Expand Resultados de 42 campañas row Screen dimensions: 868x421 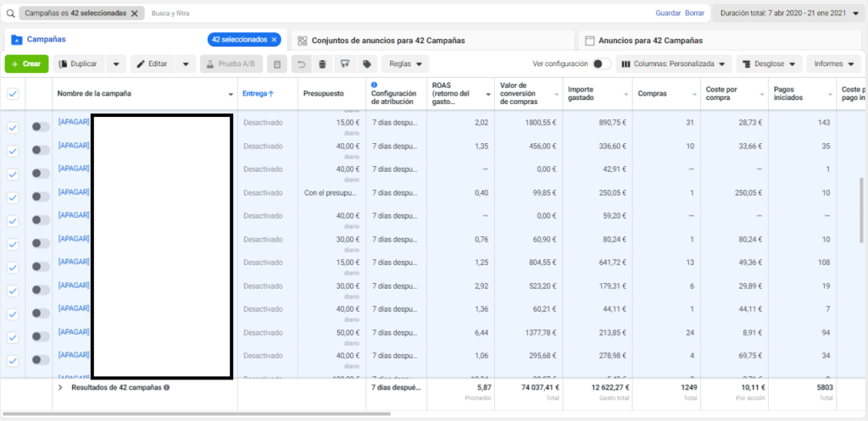pyautogui.click(x=60, y=388)
